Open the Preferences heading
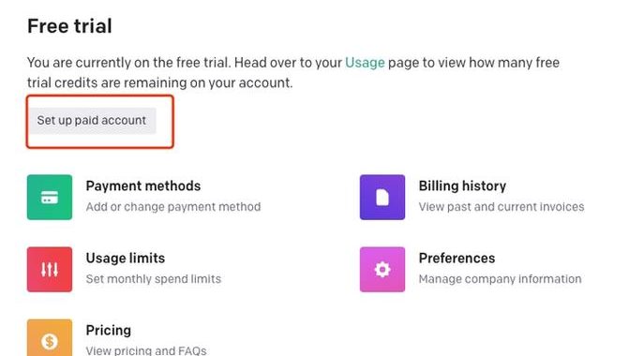Screen dimensions: 644x356 coord(457,259)
